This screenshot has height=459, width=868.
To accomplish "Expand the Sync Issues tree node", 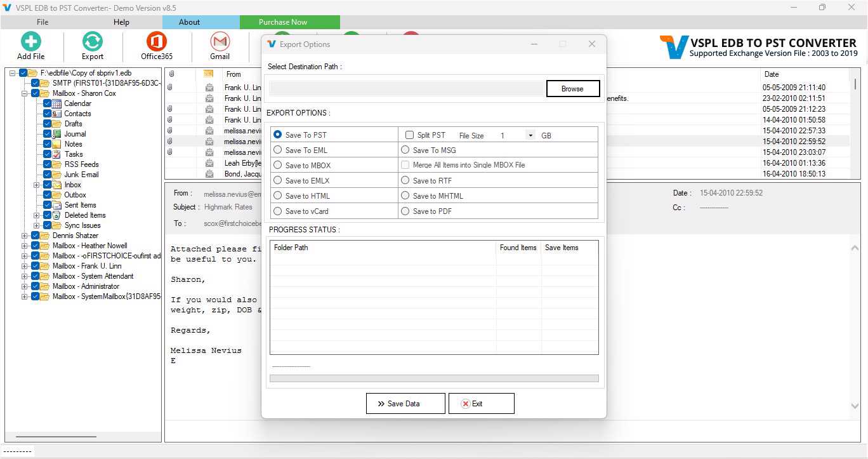I will [x=37, y=225].
